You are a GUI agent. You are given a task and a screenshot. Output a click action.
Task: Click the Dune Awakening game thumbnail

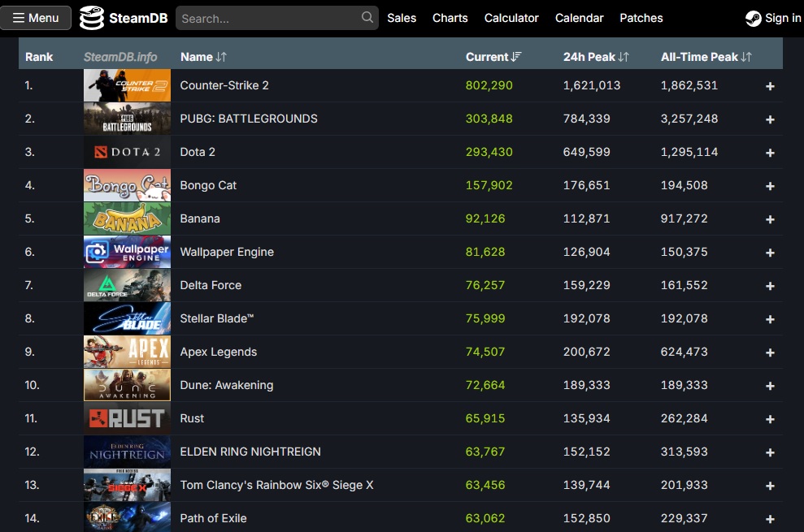tap(127, 385)
